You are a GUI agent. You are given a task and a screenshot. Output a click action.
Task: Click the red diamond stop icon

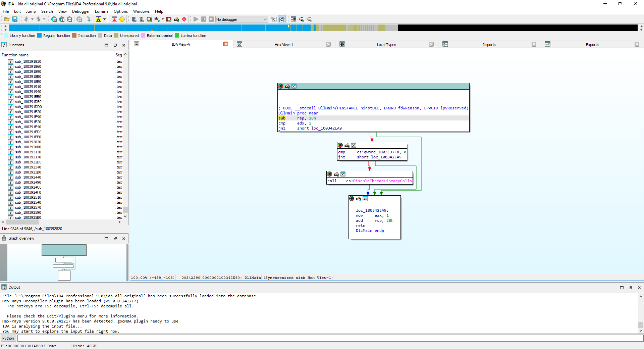tap(184, 19)
